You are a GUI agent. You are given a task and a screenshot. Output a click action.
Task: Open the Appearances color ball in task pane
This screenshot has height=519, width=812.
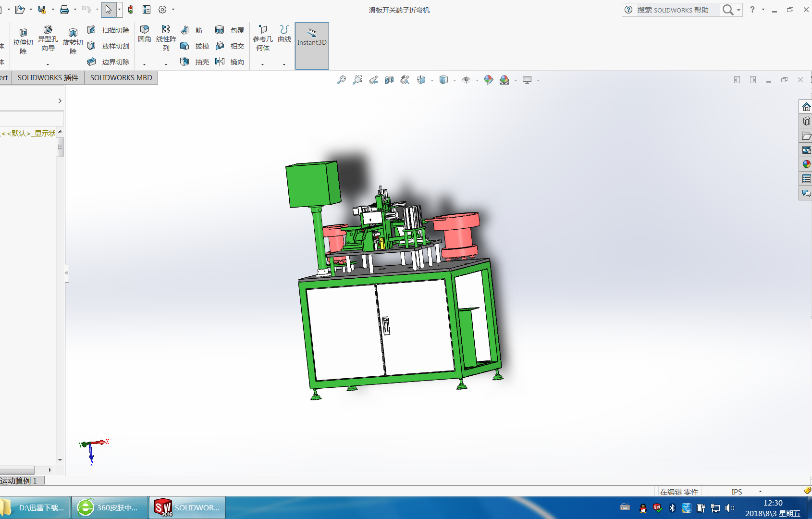click(806, 164)
